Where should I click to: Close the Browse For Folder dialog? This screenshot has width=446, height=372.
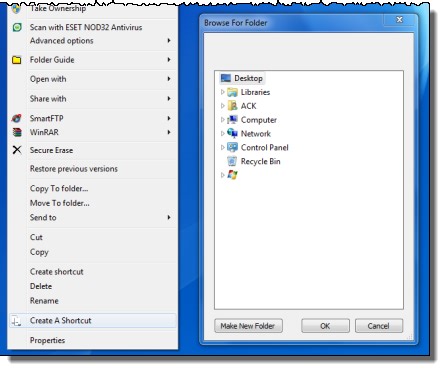[399, 20]
